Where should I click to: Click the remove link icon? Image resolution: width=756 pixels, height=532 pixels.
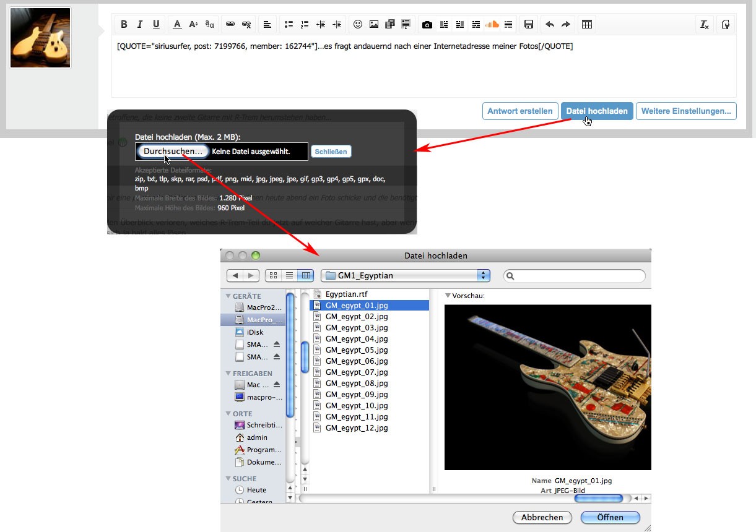246,25
